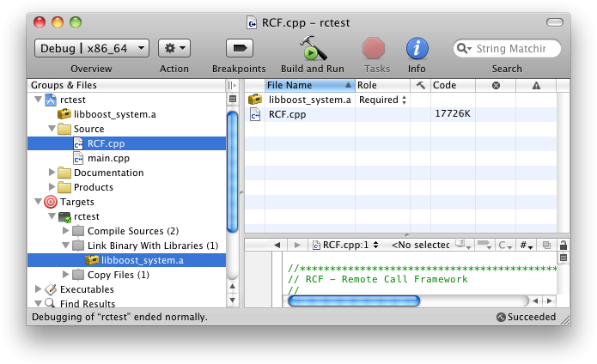Click the counterpart file icon
The image size is (597, 364).
546,245
